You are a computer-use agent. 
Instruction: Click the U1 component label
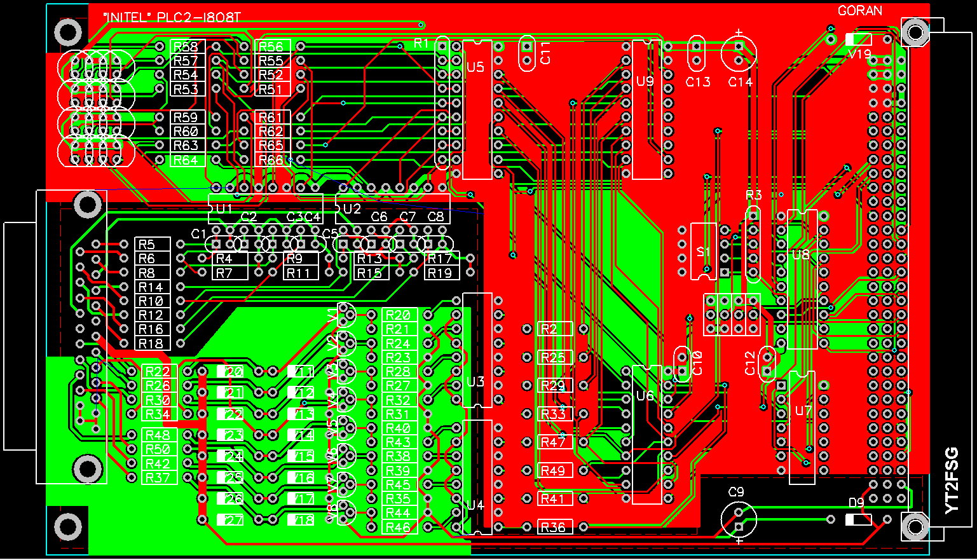tap(224, 208)
